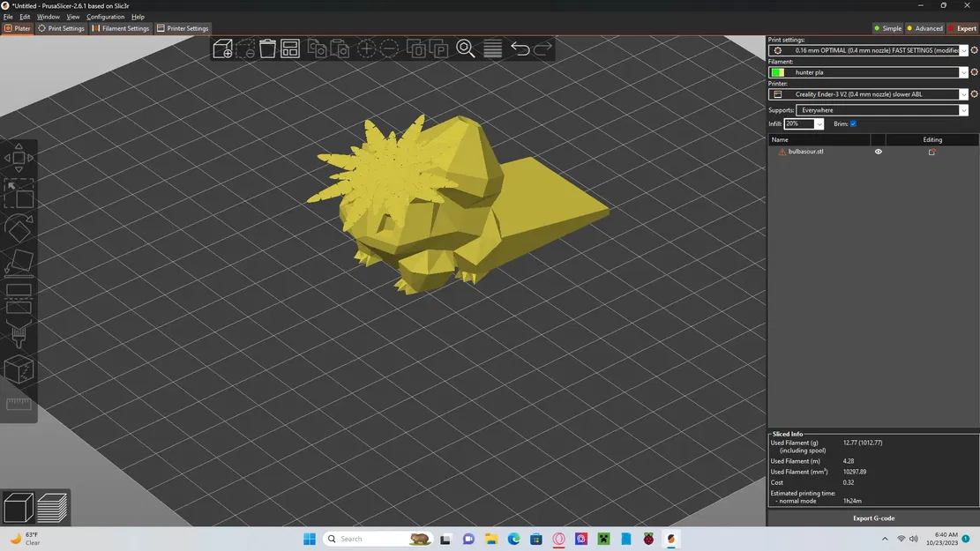The width and height of the screenshot is (980, 551).
Task: Open printer preset edit cog
Action: [975, 94]
